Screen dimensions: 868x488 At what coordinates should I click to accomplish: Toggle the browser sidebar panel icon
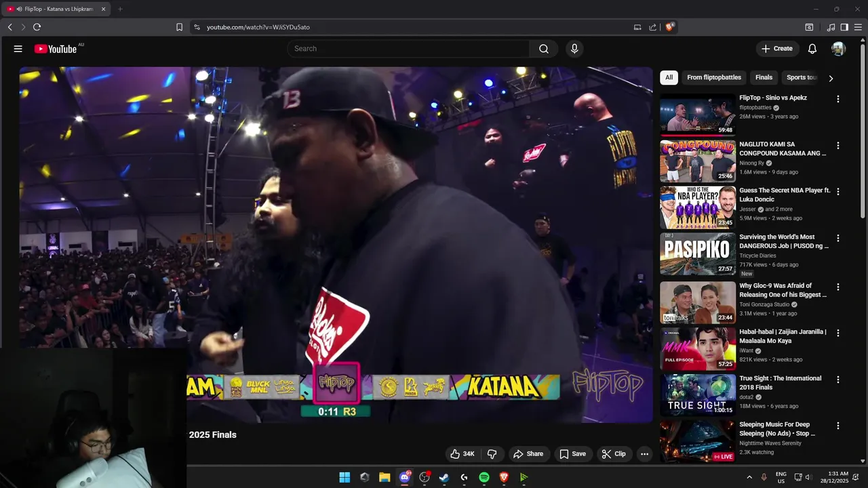tap(844, 27)
